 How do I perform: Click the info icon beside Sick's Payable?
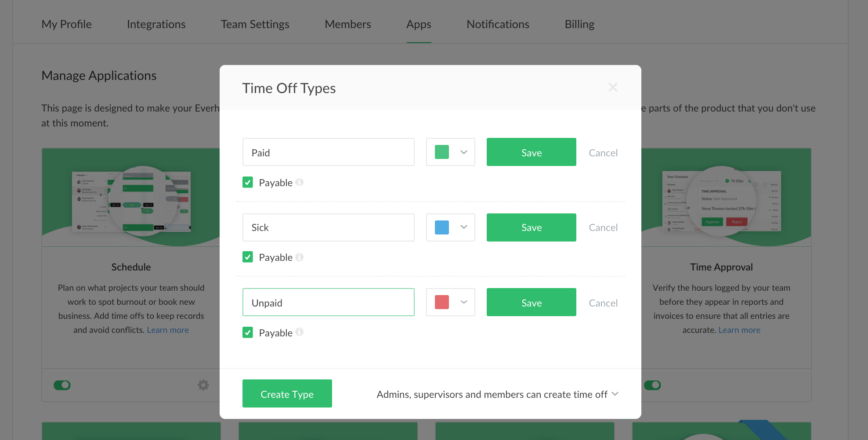tap(300, 257)
